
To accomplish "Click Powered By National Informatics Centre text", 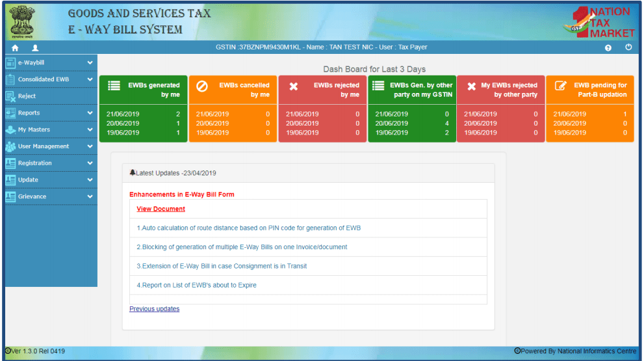I will (x=575, y=351).
